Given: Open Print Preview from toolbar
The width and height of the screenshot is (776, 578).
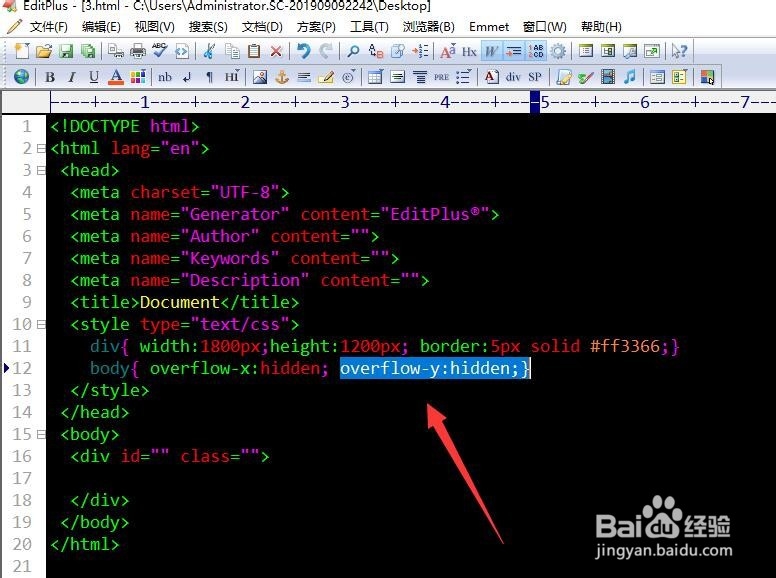Looking at the screenshot, I should tap(116, 51).
